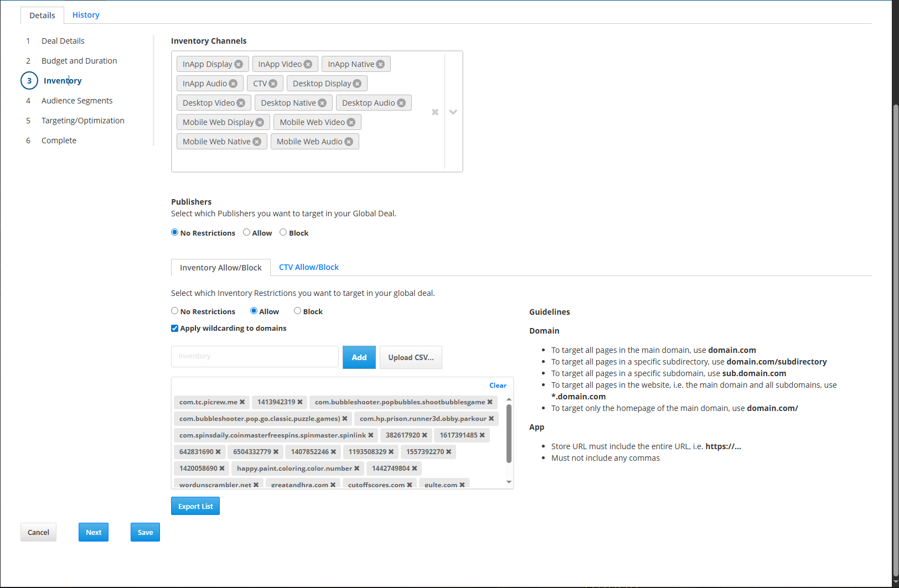Remove the Desktop Audio channel tag

[401, 103]
